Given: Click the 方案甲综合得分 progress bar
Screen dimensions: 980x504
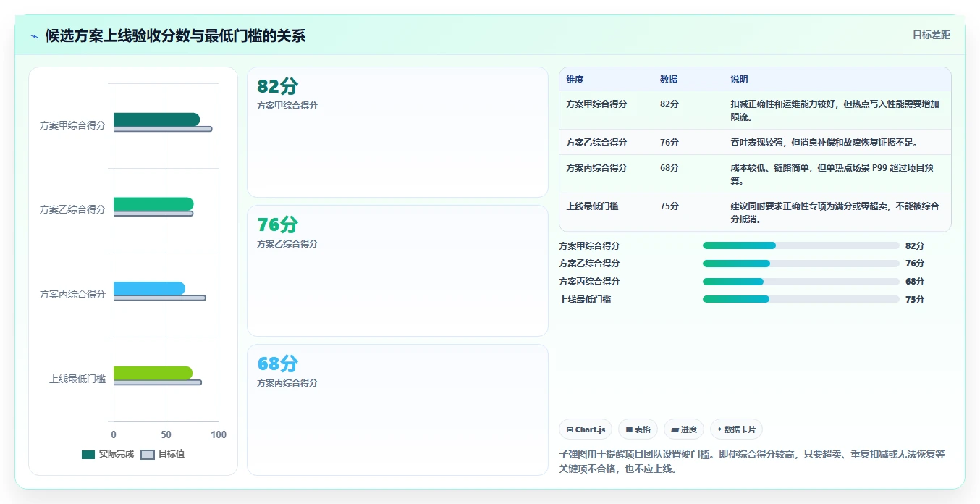Looking at the screenshot, I should point(801,245).
